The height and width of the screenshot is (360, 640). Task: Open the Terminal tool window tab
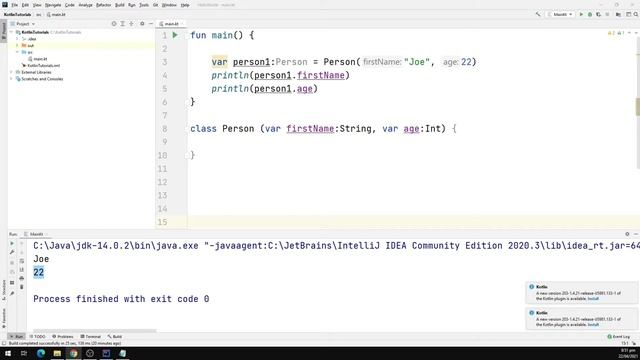pos(90,336)
